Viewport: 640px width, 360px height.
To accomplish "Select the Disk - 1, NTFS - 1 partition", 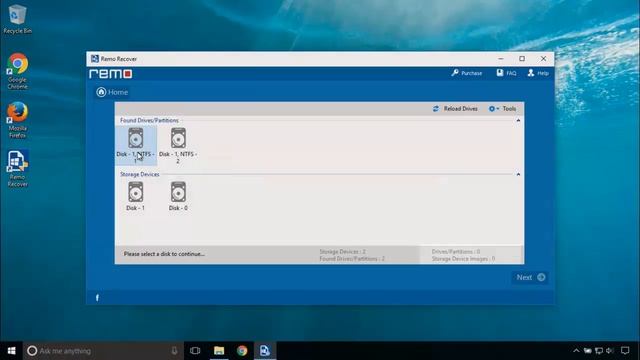I will click(136, 145).
